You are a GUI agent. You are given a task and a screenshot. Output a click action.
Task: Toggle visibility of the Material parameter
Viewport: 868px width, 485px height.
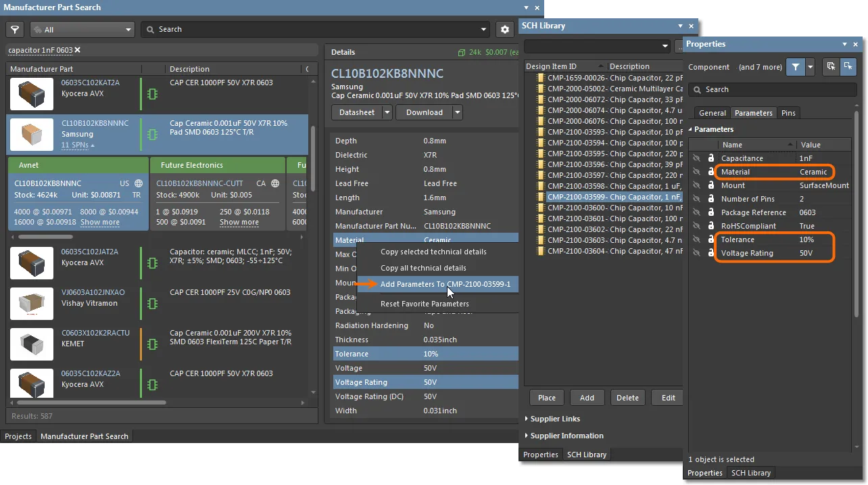696,172
